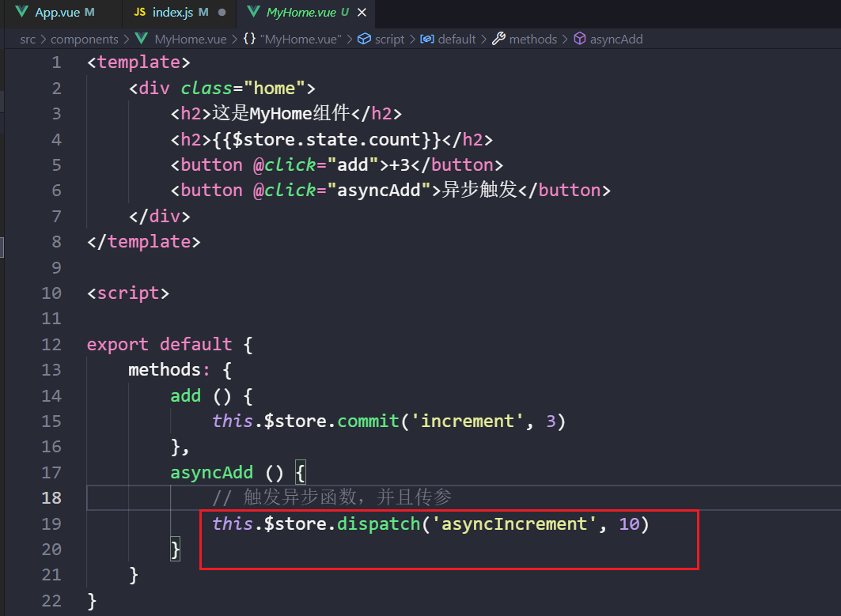Viewport: 841px width, 616px height.
Task: Close the MyHome.vue tab
Action: [x=362, y=13]
